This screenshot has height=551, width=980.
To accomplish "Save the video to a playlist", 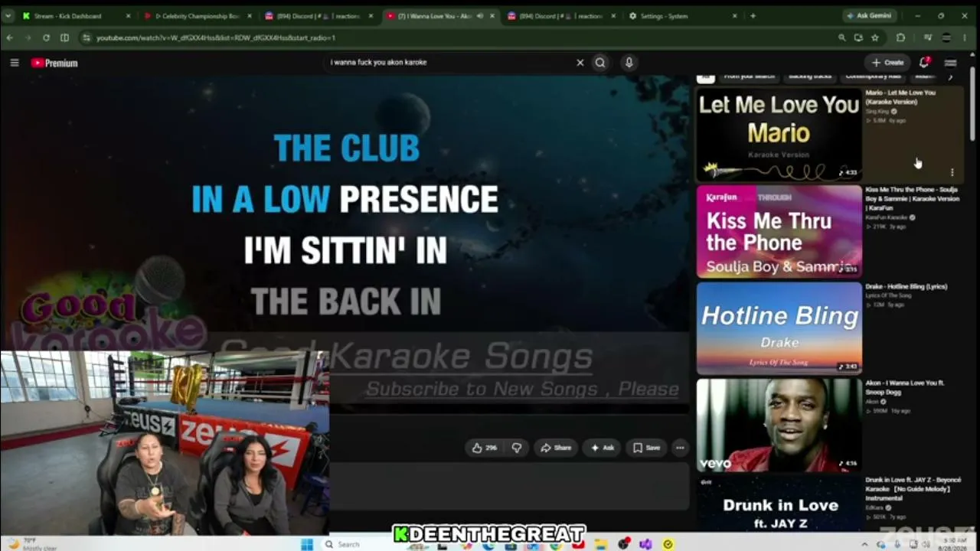I will pos(646,448).
